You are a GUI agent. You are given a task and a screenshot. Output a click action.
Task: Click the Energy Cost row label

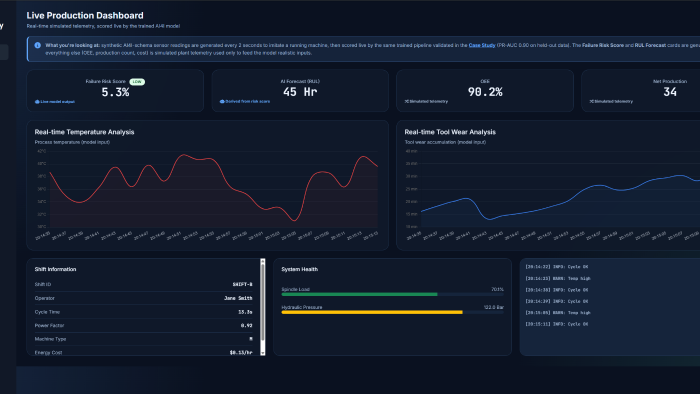click(x=48, y=353)
